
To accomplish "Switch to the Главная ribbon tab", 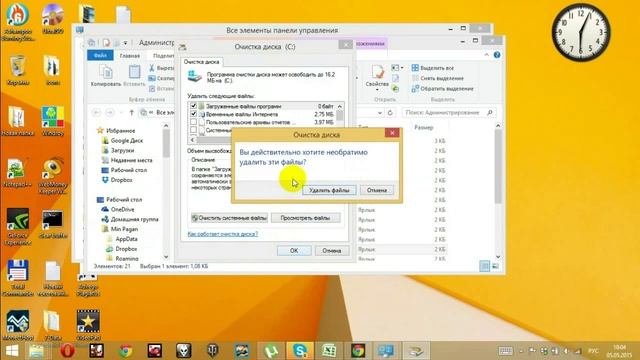I will click(130, 56).
